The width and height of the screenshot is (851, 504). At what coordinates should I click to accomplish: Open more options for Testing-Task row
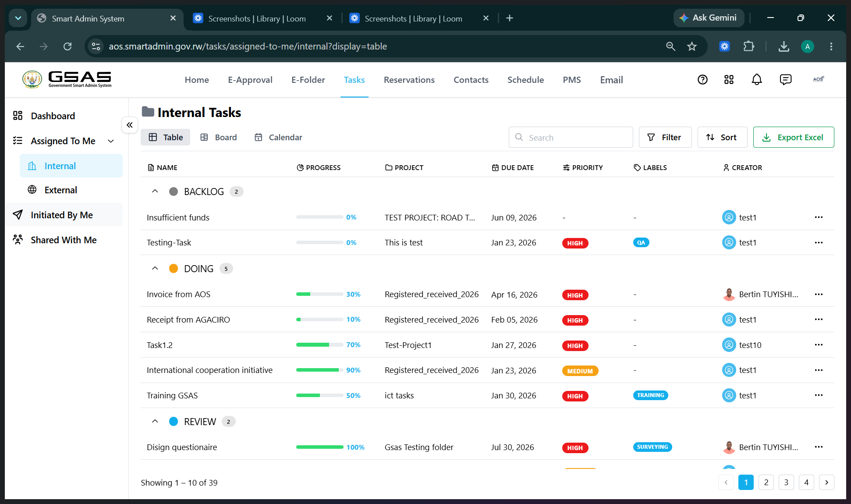pos(819,242)
